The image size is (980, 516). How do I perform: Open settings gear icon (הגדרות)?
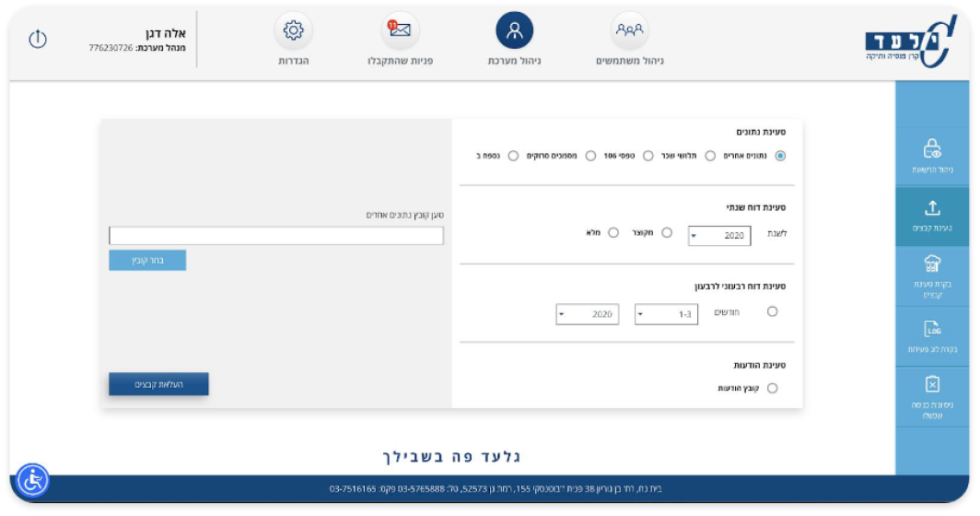[x=294, y=30]
